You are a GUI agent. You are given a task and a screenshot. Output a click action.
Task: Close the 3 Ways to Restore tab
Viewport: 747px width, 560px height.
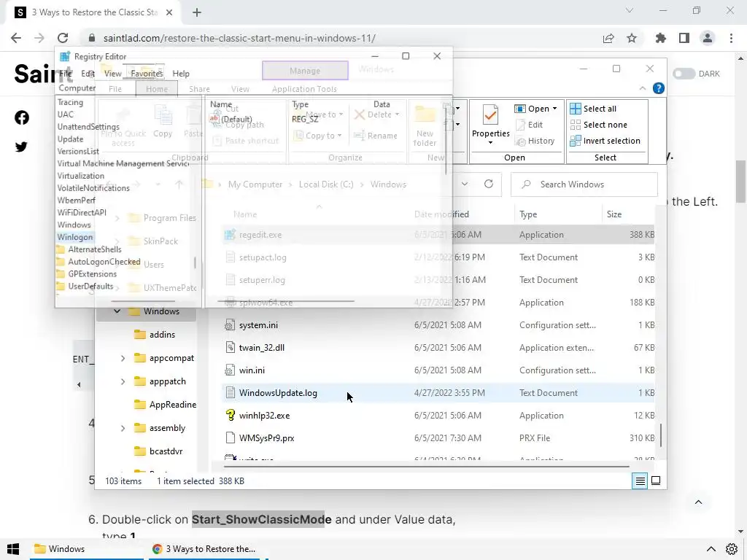tap(169, 12)
